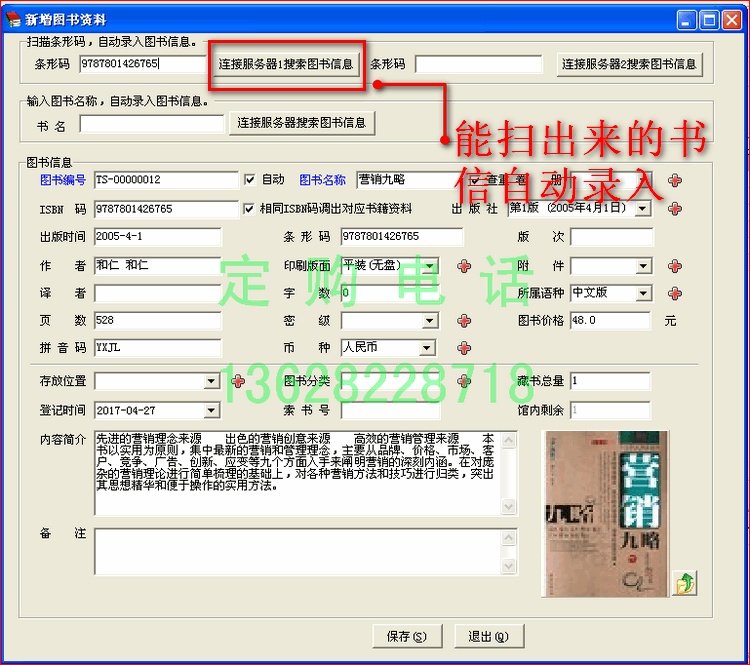The height and width of the screenshot is (665, 750).
Task: Click 连接服务器搜索图书信息 button by 书名
Action: click(301, 123)
